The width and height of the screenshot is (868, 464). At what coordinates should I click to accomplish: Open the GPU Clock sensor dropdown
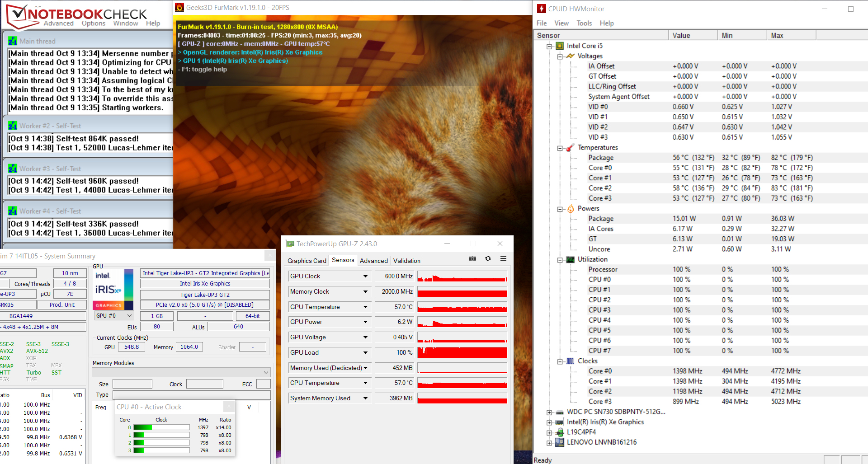365,276
